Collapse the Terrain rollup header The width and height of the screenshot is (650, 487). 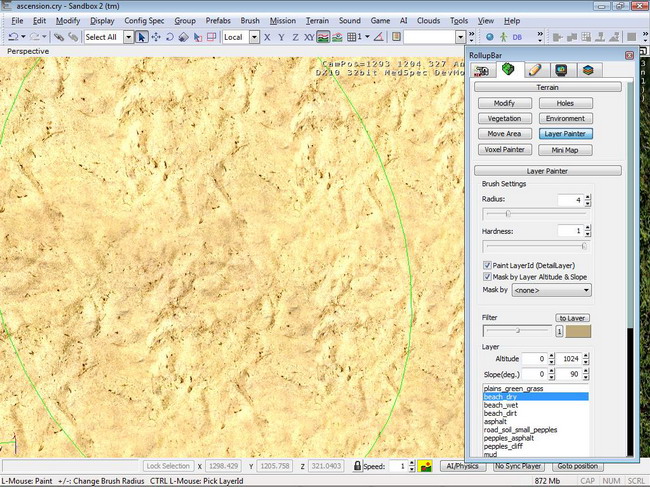pyautogui.click(x=548, y=87)
